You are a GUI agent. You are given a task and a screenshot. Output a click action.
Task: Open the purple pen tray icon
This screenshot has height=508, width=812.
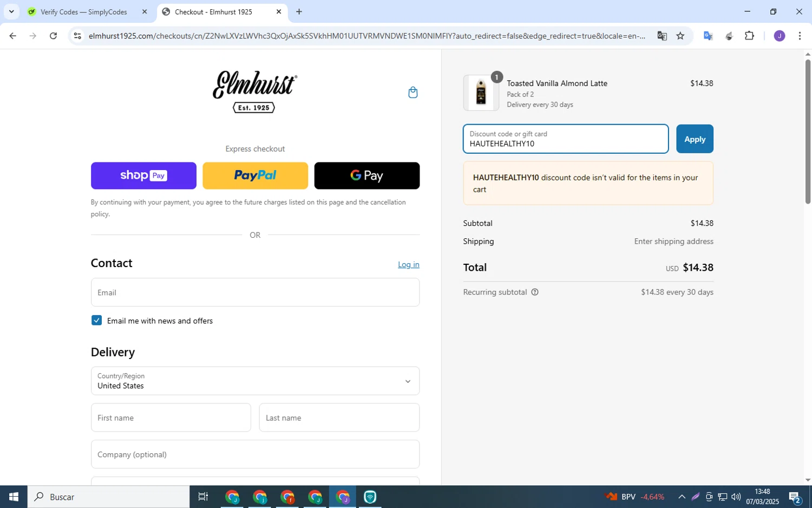[696, 497]
